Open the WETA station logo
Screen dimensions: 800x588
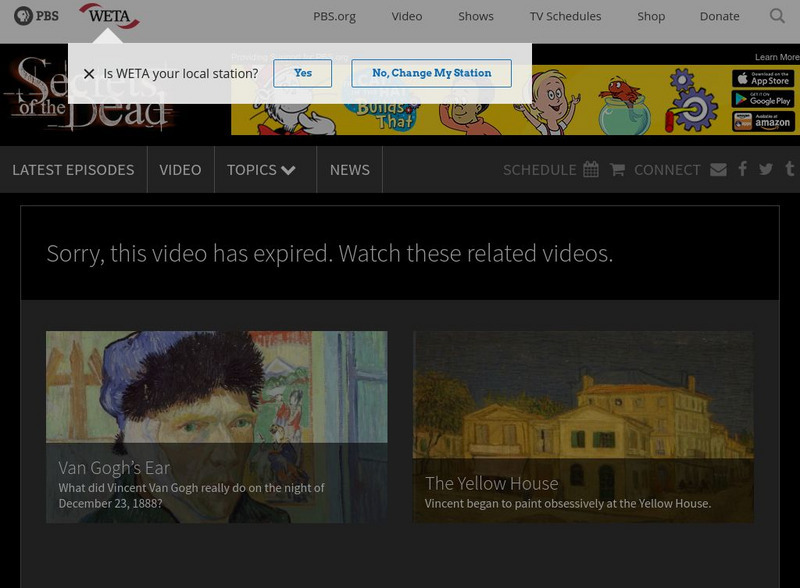click(x=109, y=16)
